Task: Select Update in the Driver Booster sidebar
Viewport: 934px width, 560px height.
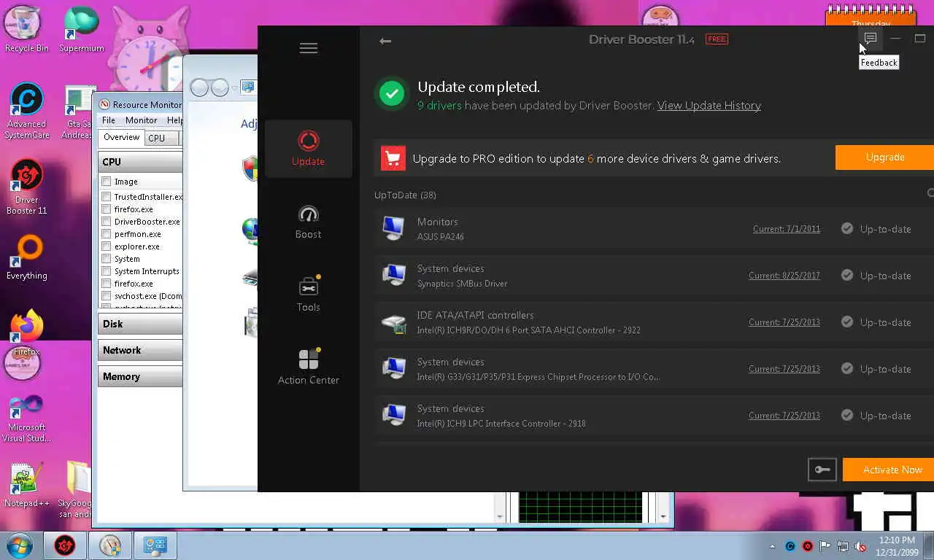Action: (x=308, y=149)
